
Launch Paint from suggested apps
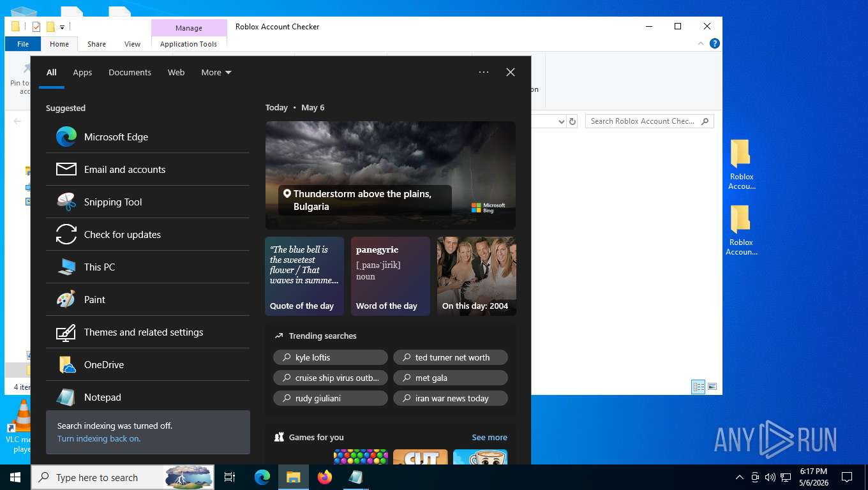pyautogui.click(x=147, y=299)
